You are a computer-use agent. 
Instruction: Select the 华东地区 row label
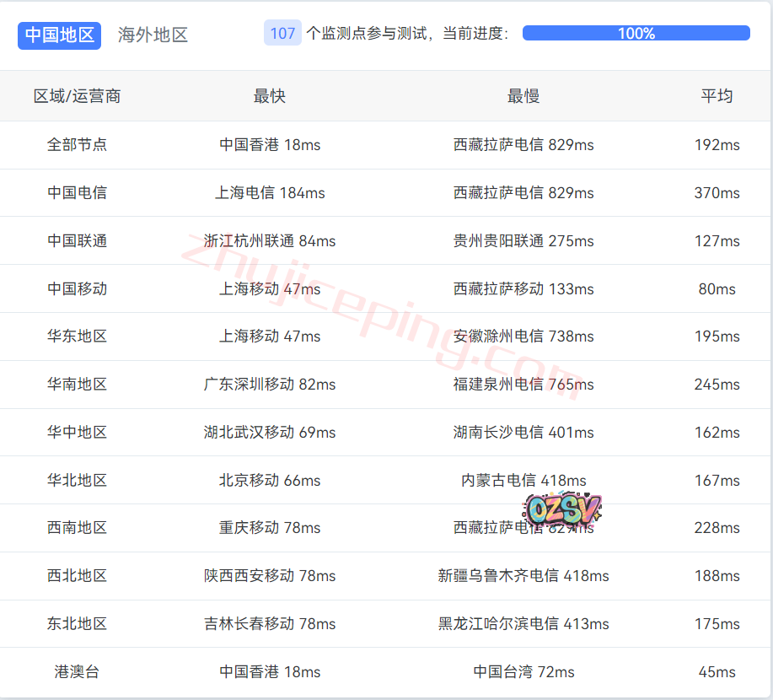[x=77, y=337]
